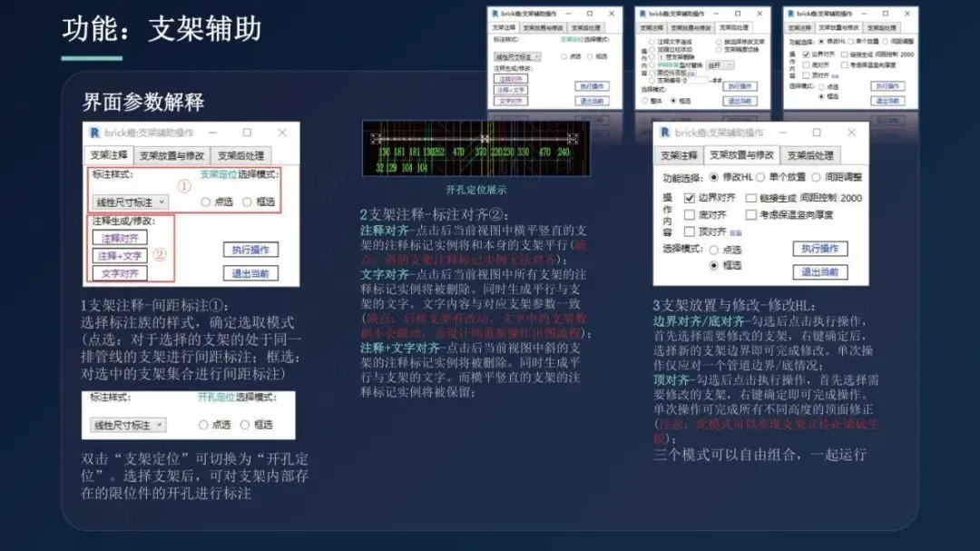Select 点选 radio in the 开孔定位 strip
This screenshot has width=980, height=551.
tap(203, 425)
